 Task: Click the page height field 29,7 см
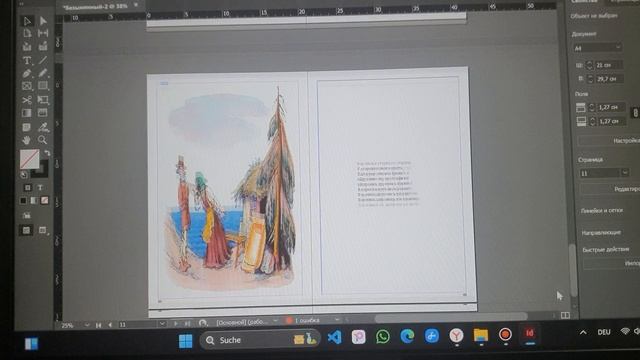pyautogui.click(x=609, y=79)
